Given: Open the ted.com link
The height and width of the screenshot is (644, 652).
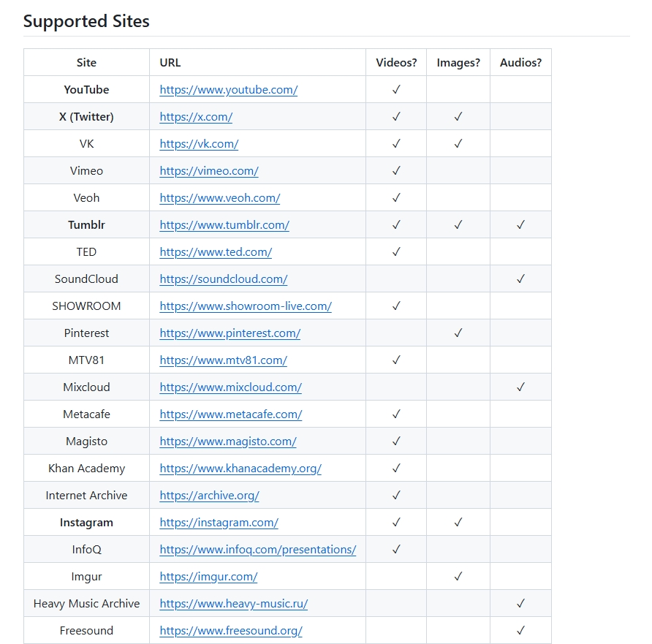Looking at the screenshot, I should pos(216,252).
